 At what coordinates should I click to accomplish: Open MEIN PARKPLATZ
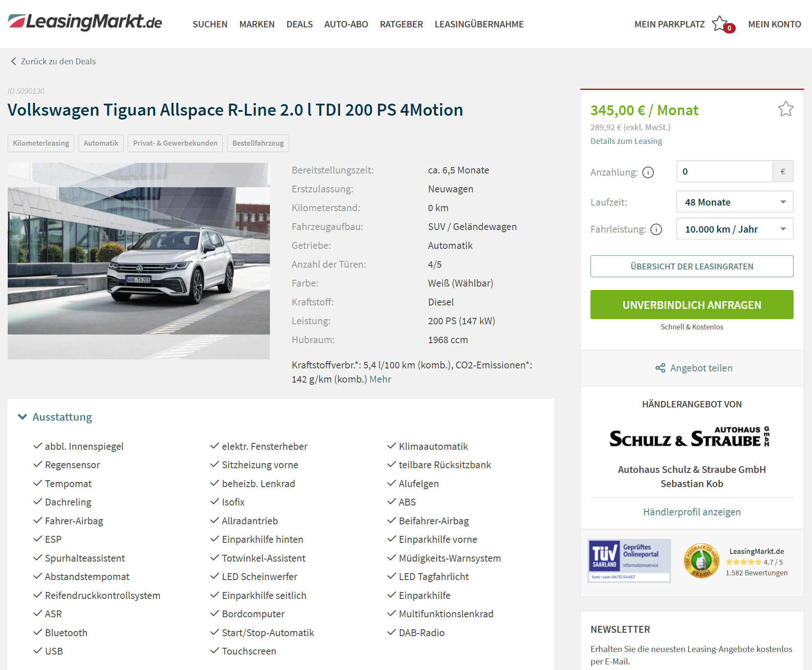(669, 24)
